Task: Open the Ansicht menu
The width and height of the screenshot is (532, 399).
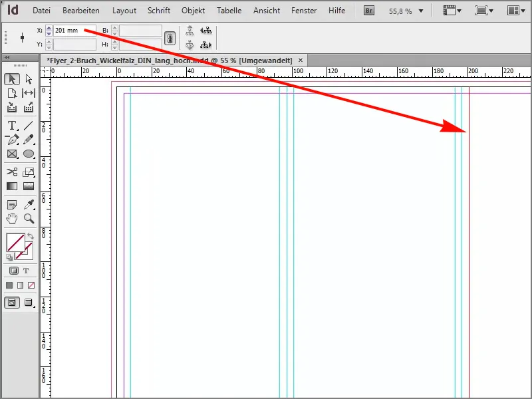Action: [x=267, y=11]
